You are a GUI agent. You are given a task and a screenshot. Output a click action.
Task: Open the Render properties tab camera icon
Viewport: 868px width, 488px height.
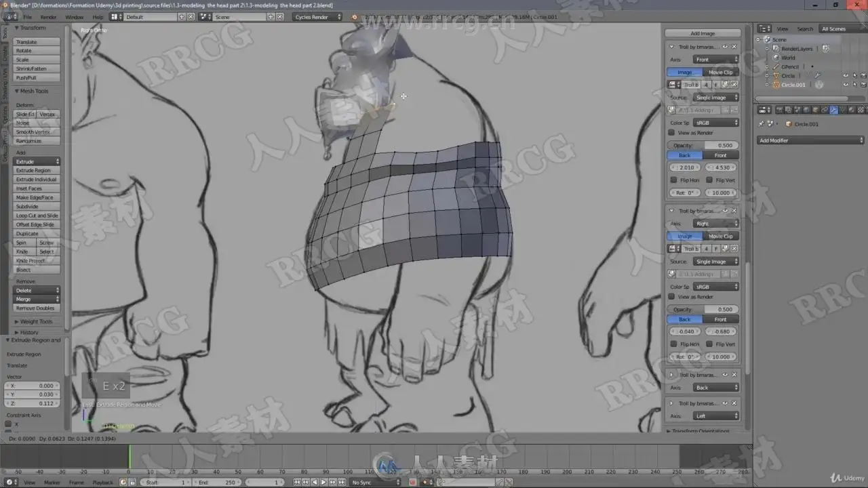pos(781,109)
